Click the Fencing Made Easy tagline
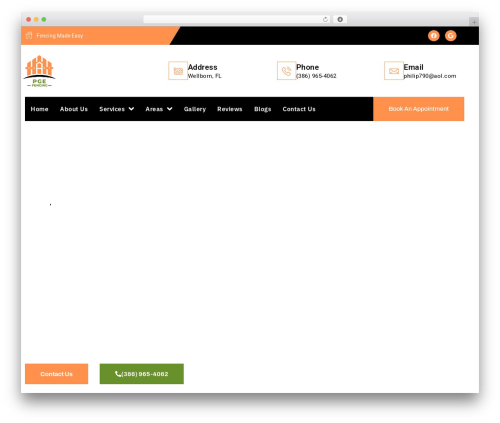500x423 pixels. (60, 36)
